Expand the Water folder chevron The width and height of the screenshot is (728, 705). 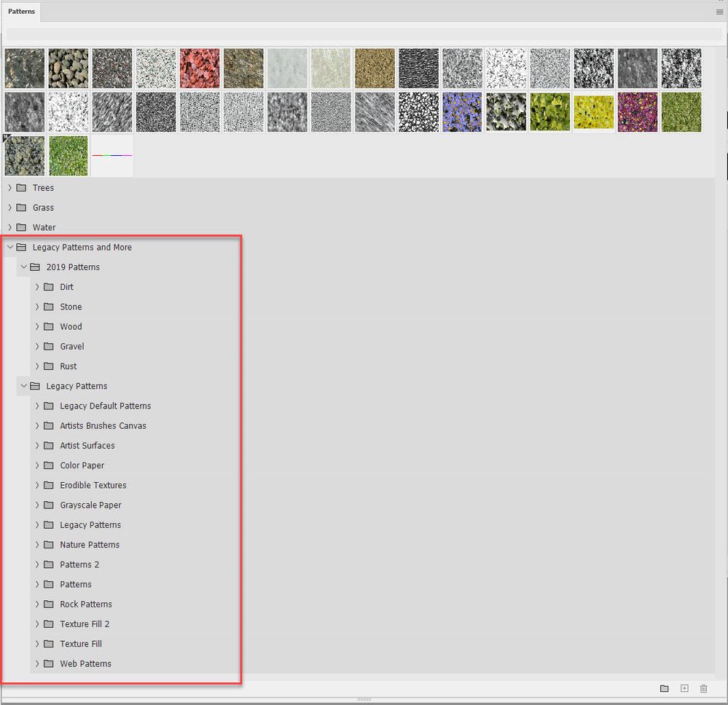[9, 227]
